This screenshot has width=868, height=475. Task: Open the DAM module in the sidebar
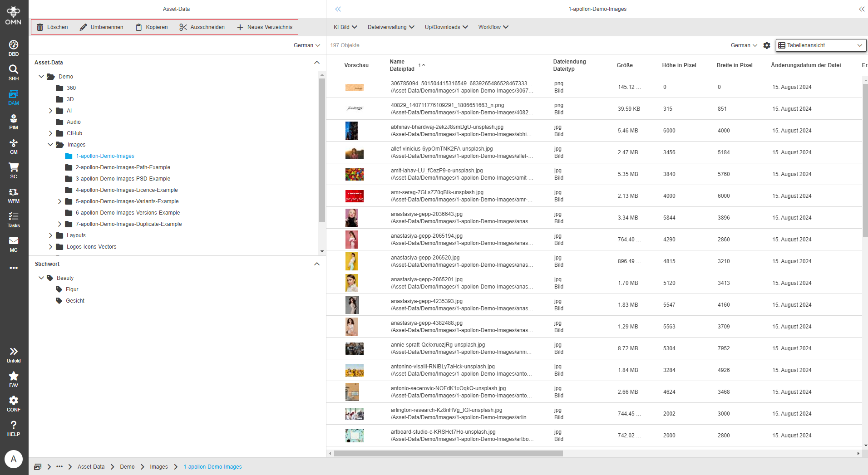click(x=14, y=97)
